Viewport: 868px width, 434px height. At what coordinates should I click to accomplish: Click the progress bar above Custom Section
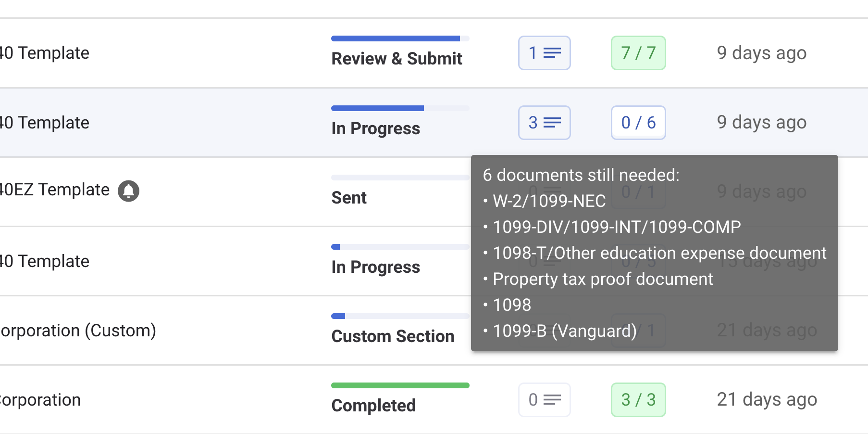click(400, 316)
